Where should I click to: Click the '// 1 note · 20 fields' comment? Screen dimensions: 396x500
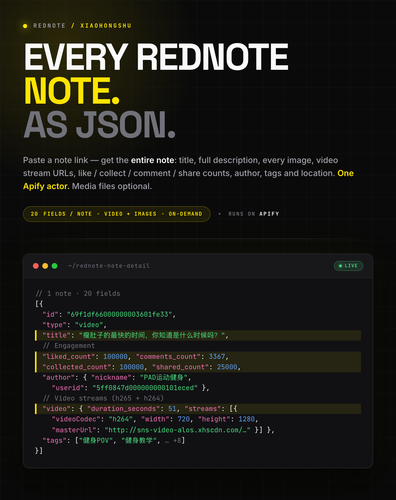pos(78,293)
